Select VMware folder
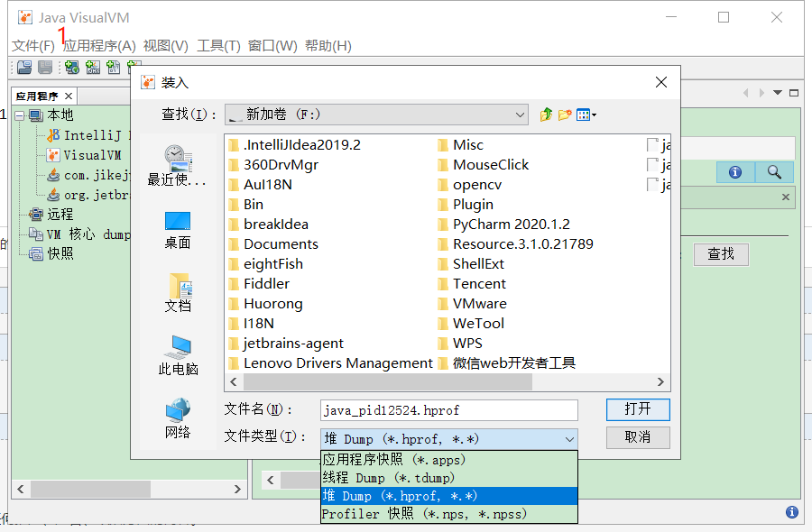This screenshot has width=812, height=532. click(x=472, y=304)
